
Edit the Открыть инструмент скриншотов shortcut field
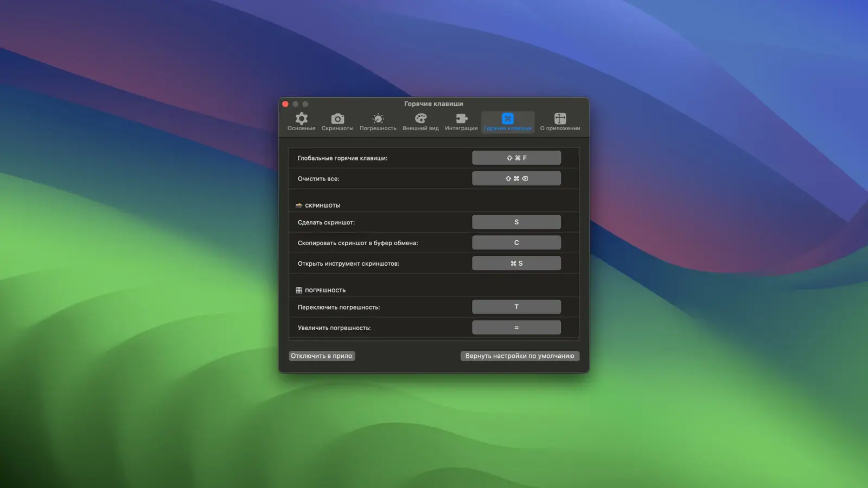point(516,264)
